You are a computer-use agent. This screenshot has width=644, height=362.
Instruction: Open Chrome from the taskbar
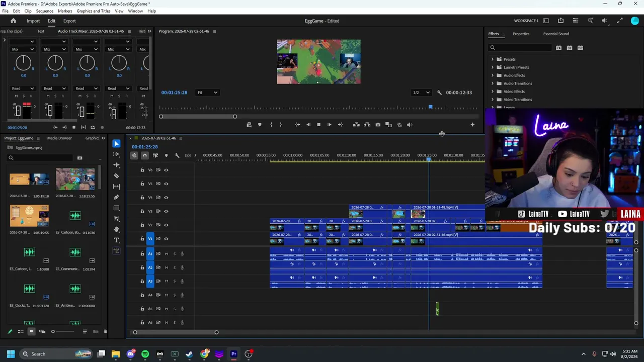tap(204, 354)
